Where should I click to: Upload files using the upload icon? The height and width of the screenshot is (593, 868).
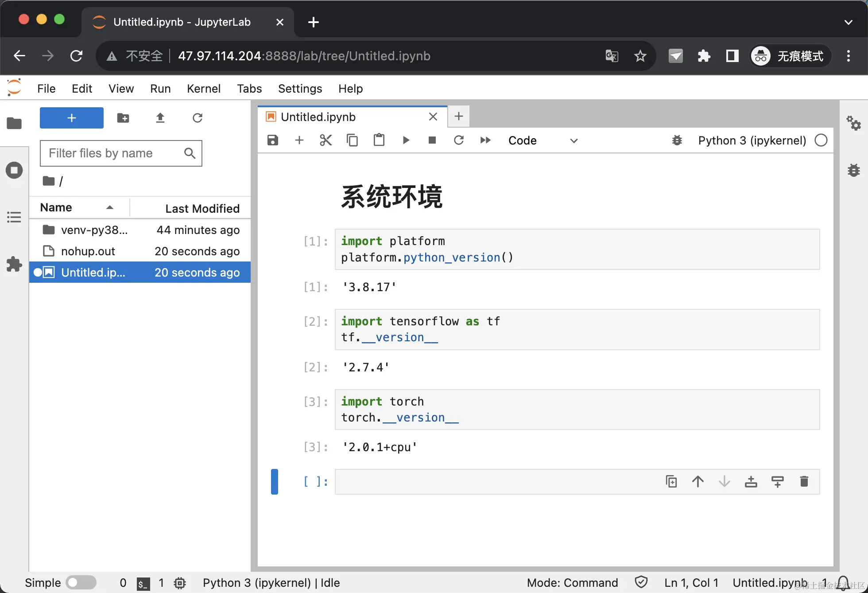click(160, 118)
